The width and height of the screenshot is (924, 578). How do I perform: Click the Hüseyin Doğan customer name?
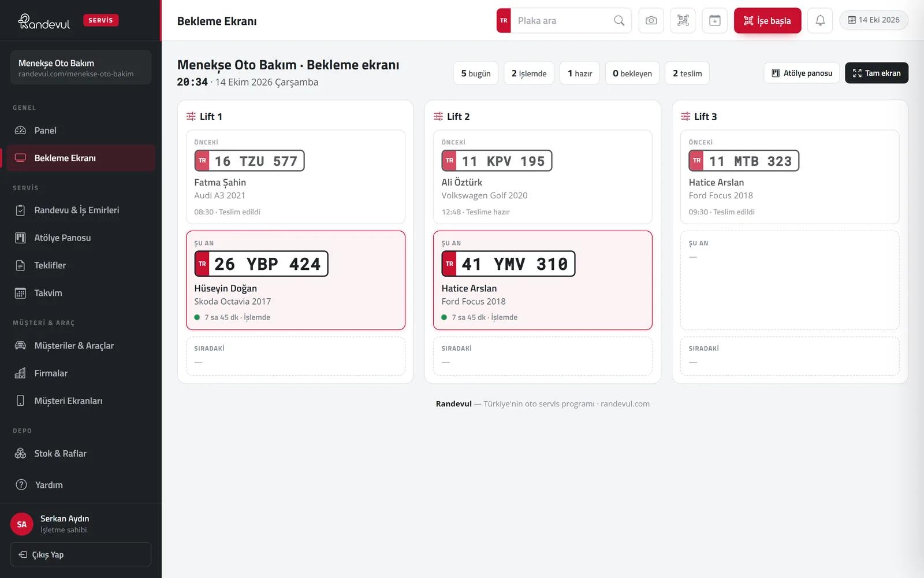pos(226,288)
